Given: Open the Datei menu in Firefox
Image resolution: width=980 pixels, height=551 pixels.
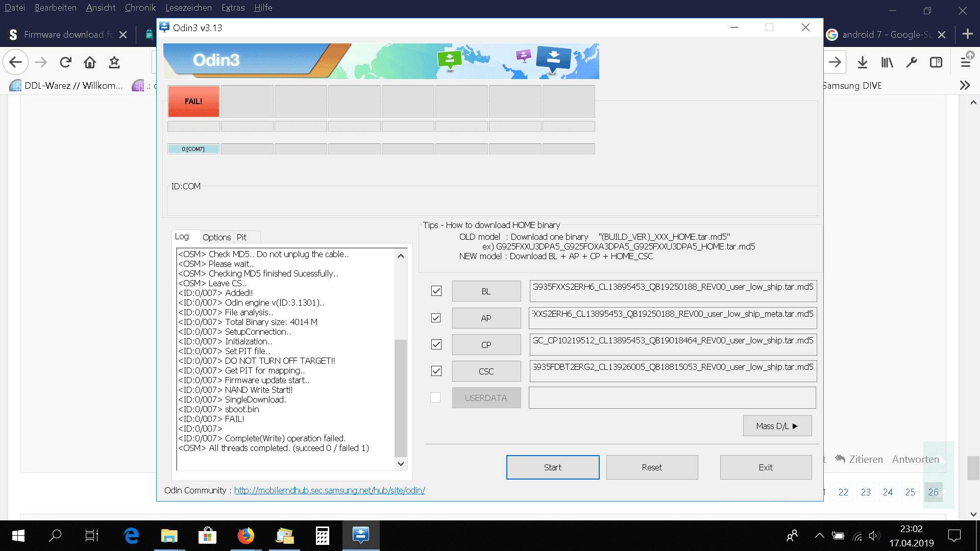Looking at the screenshot, I should point(15,8).
